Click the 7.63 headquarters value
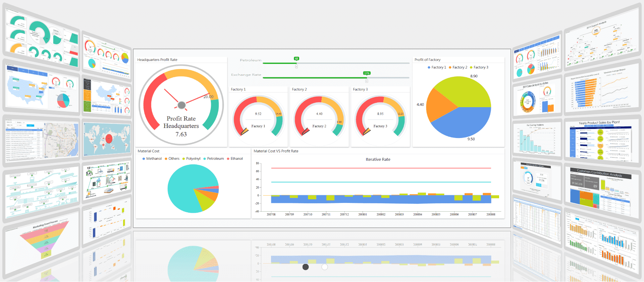The width and height of the screenshot is (644, 282). click(181, 134)
